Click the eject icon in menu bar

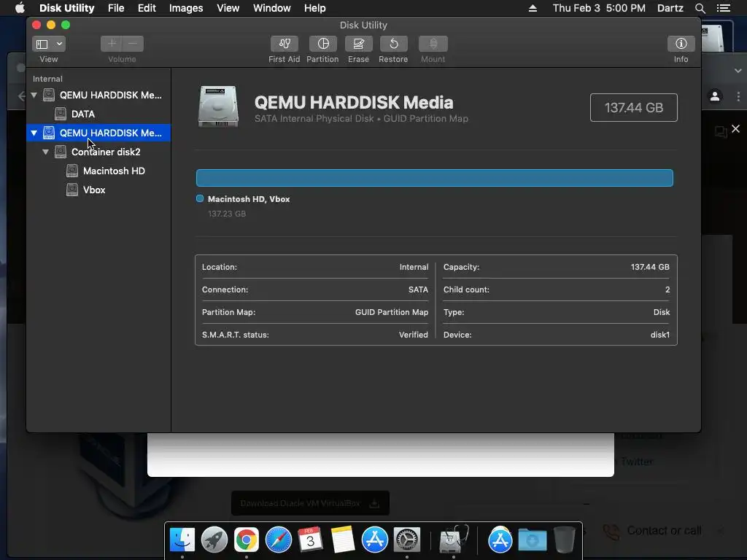533,8
